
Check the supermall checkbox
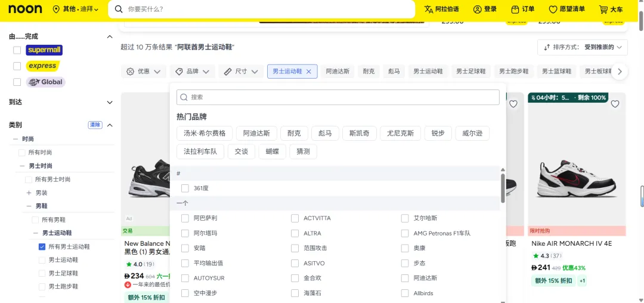click(x=17, y=50)
